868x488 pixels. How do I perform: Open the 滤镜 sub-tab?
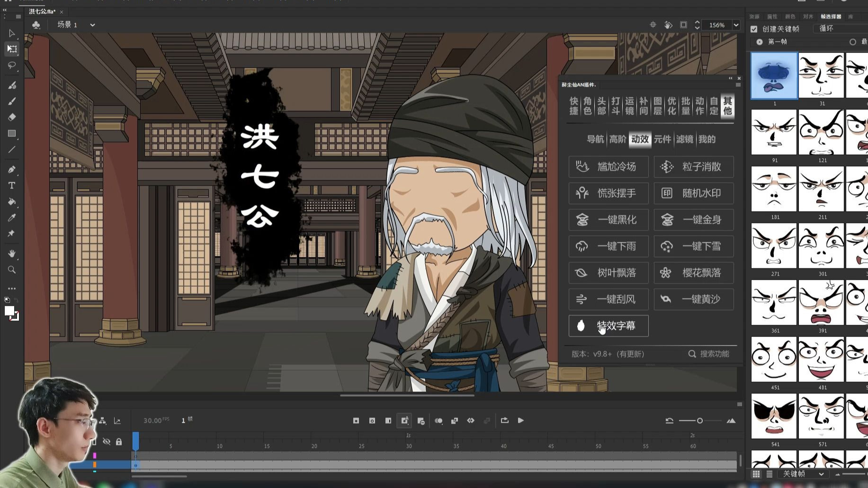tap(685, 139)
